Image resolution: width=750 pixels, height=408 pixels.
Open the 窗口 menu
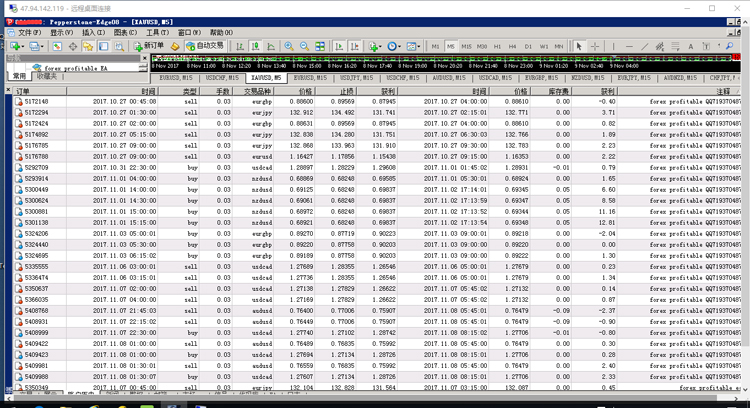coord(189,33)
